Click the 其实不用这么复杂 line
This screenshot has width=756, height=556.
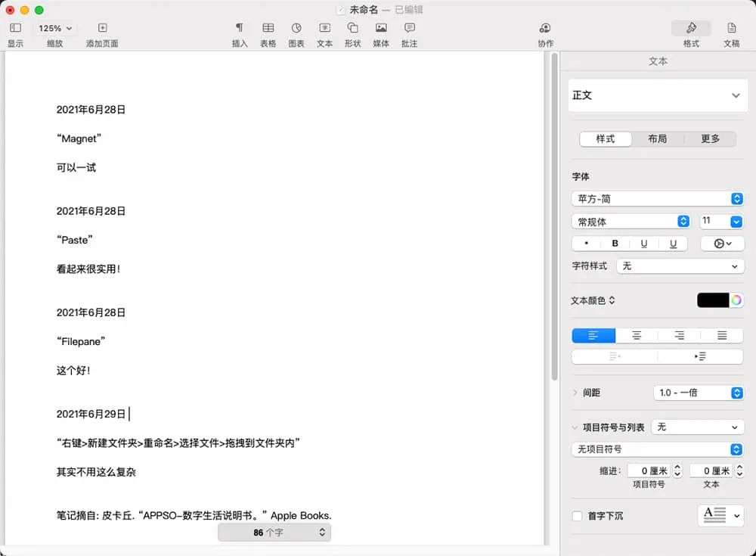tap(96, 472)
